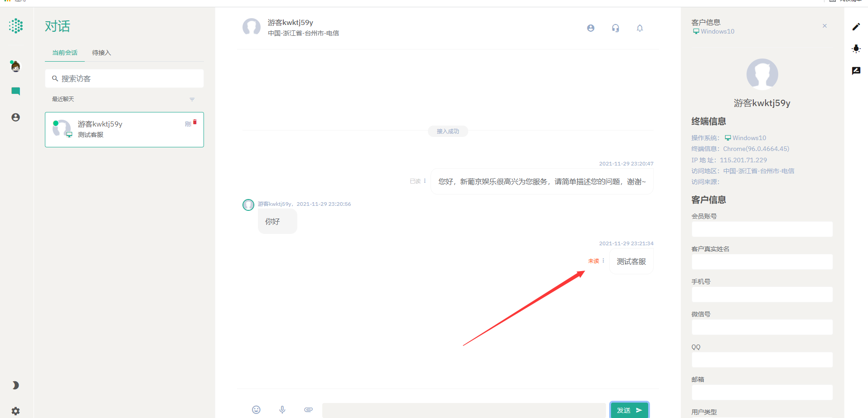Open the emoji picker in the chat input

click(x=256, y=409)
